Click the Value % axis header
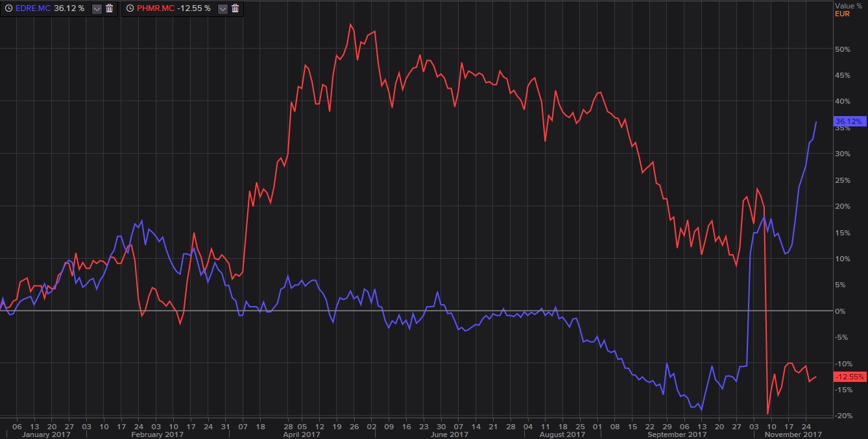This screenshot has height=439, width=868. coord(849,5)
